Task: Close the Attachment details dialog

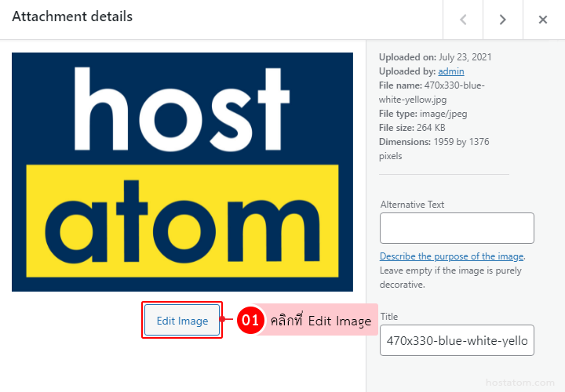Action: (543, 20)
